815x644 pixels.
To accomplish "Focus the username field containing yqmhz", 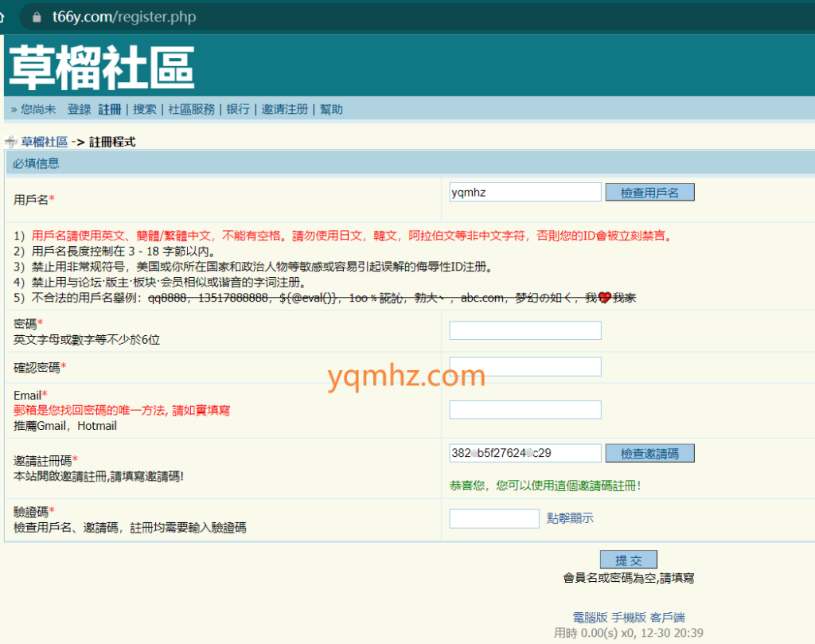I will [524, 192].
